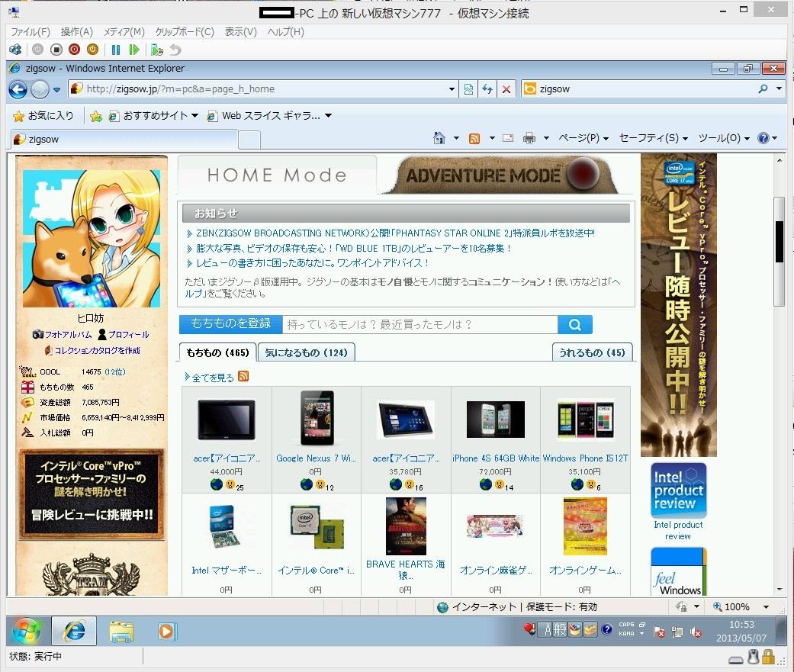Open Web スライス ギャラリー dropdown
794x672 pixels.
pos(269,116)
